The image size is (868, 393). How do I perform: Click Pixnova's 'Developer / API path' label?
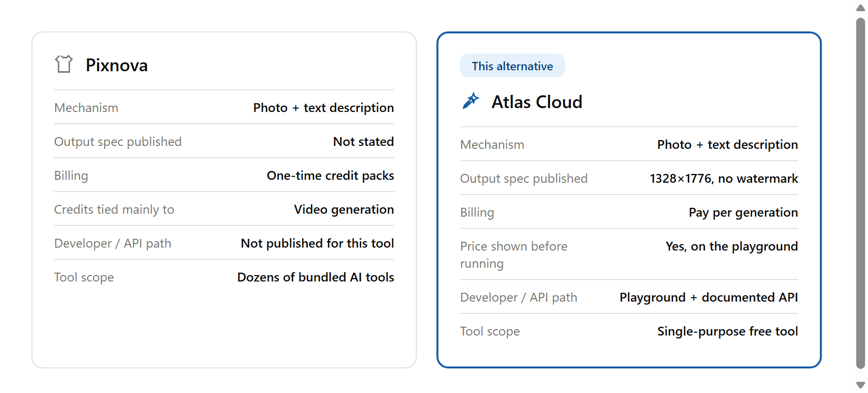pos(113,243)
